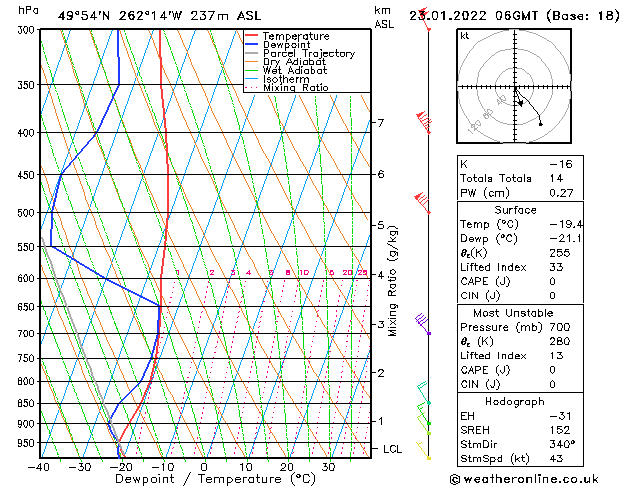Click the red wind barb at 400 hPa

424,122
